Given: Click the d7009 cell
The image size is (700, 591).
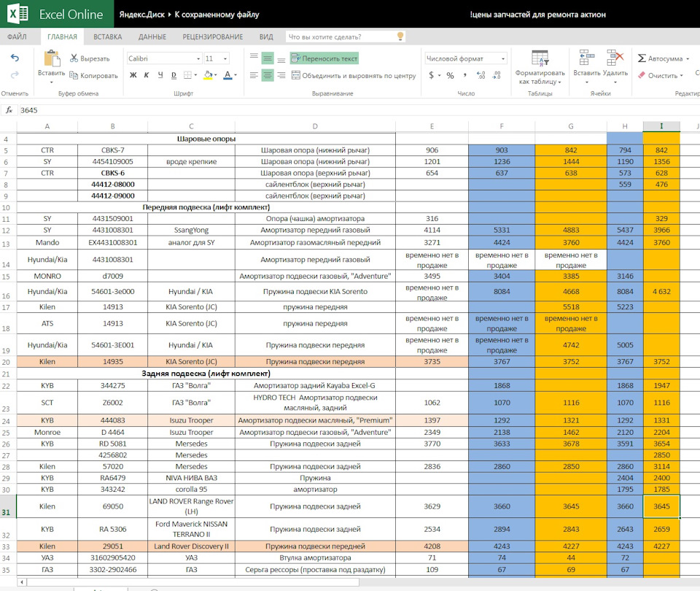Looking at the screenshot, I should click(x=112, y=276).
